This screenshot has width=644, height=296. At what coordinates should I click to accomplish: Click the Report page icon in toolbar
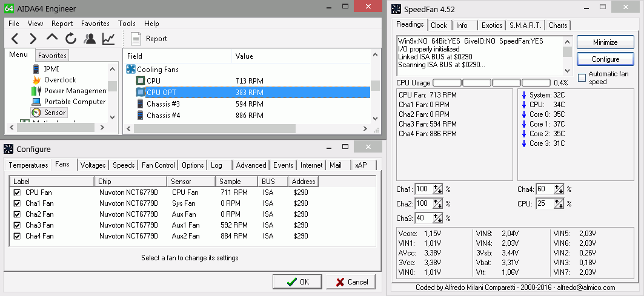click(136, 39)
